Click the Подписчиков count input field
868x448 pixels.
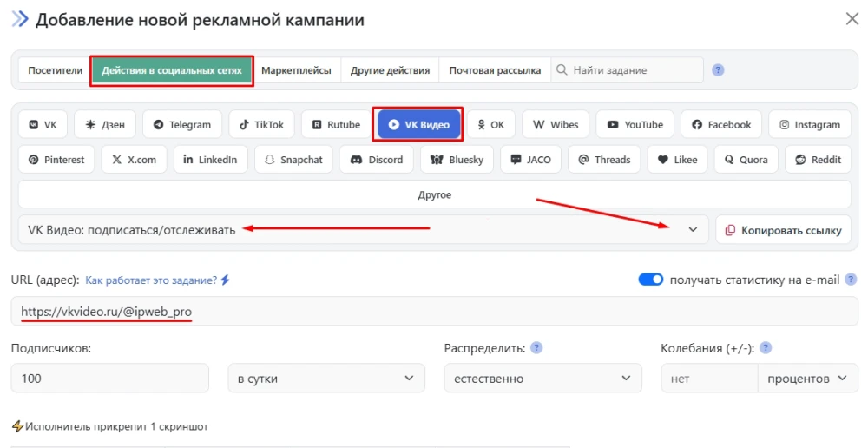(x=109, y=379)
